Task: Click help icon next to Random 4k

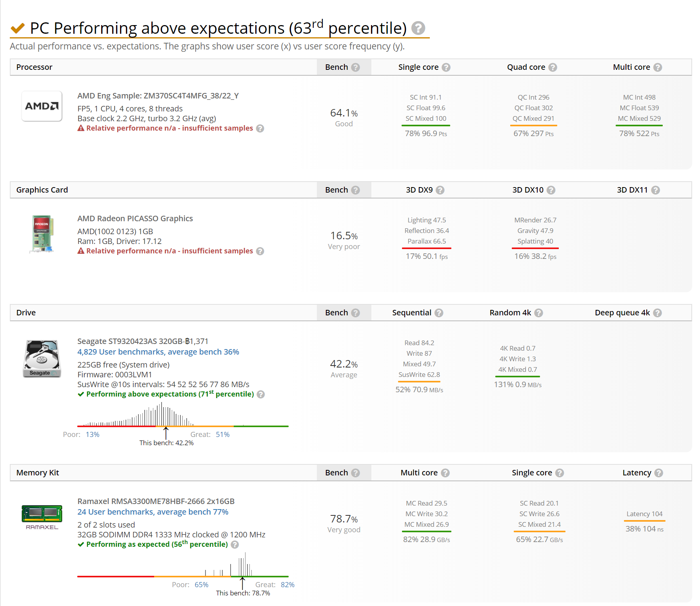Action: (539, 313)
